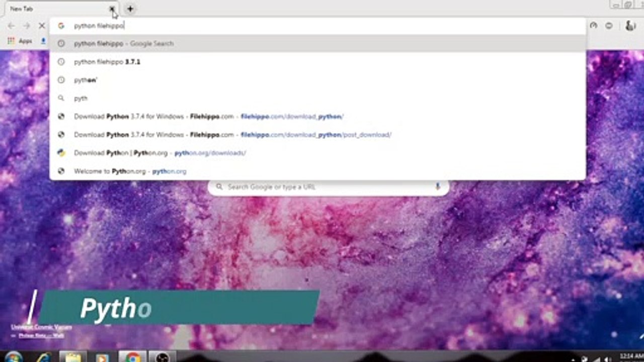Open filehippo.com/download_python/ suggestion
Image resolution: width=644 pixels, height=362 pixels.
coord(317,117)
